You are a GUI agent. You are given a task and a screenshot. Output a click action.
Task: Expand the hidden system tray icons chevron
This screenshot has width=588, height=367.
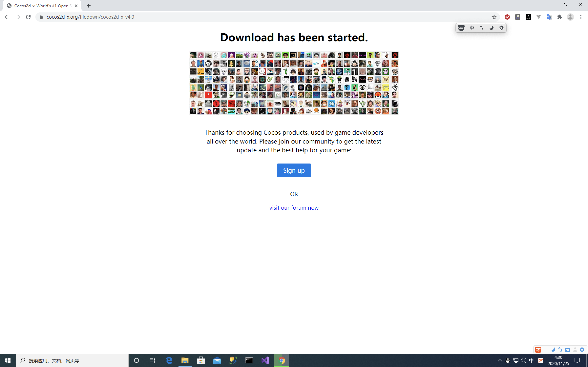pyautogui.click(x=500, y=360)
